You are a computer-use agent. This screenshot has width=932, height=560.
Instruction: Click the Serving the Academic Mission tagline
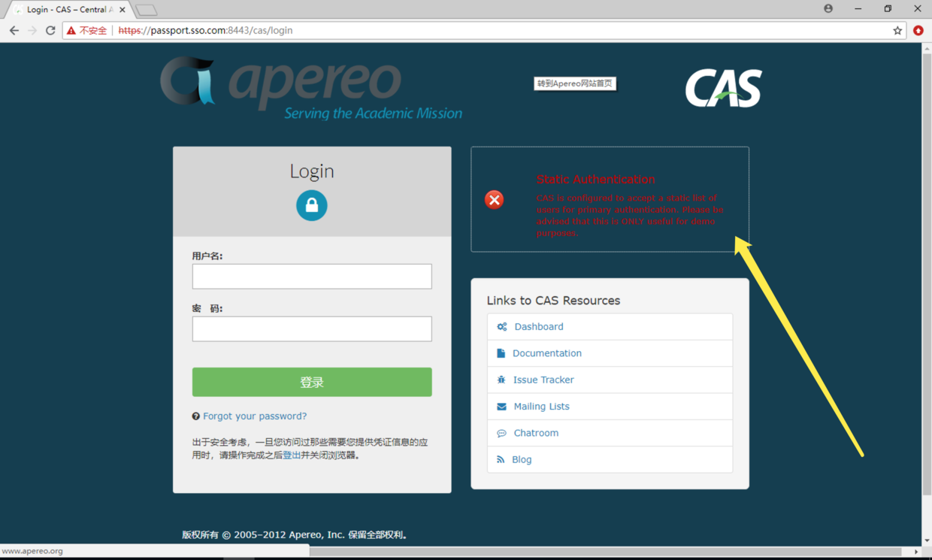[x=373, y=114]
